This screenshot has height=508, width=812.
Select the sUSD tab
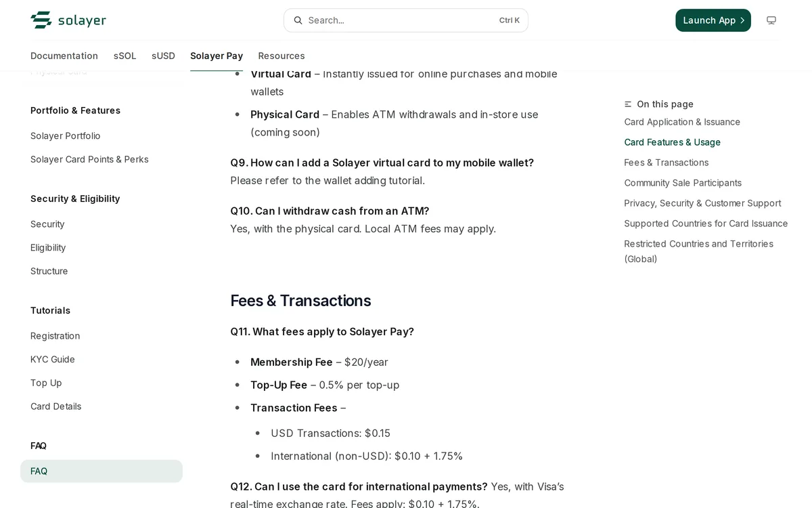pos(163,56)
